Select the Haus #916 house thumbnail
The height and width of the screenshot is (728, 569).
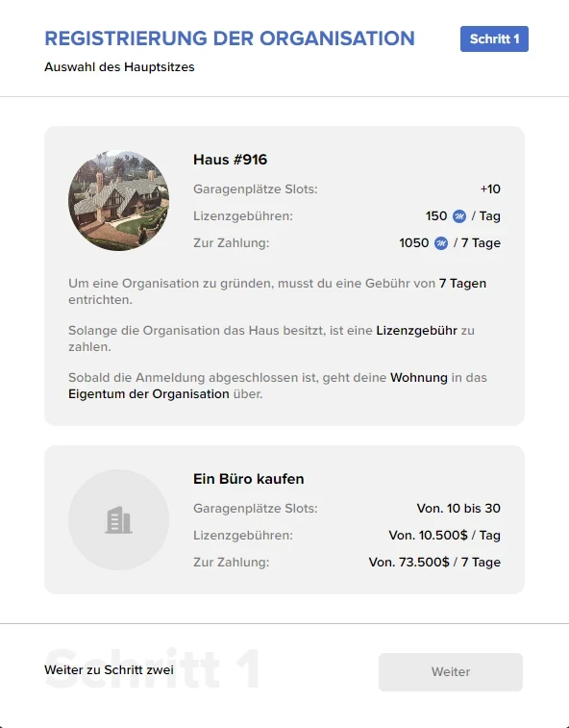pos(119,201)
